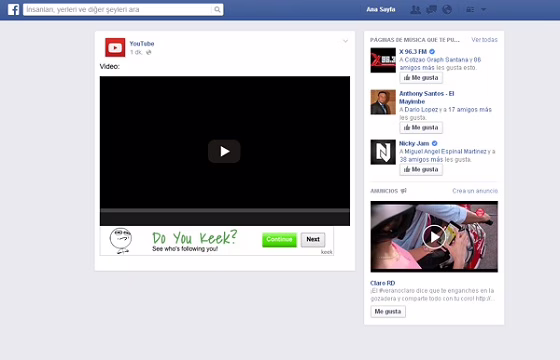Play the Claro RD ad video

point(434,237)
